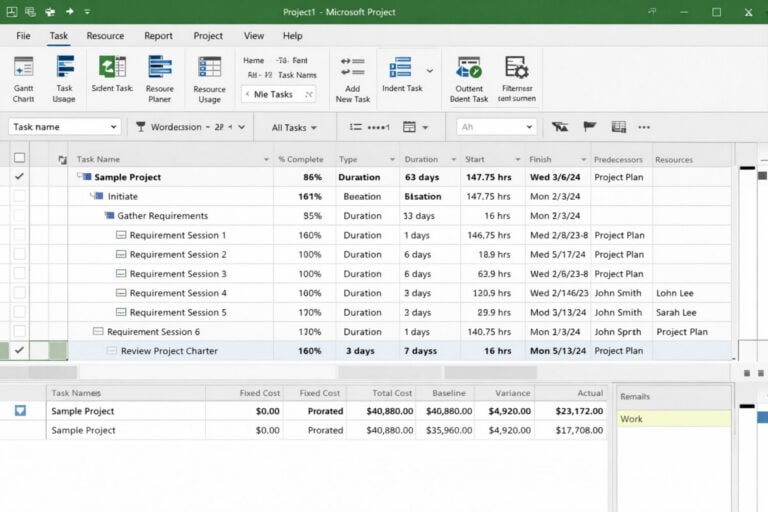Open the Ah combo box dropdown
The height and width of the screenshot is (512, 768).
tap(529, 127)
